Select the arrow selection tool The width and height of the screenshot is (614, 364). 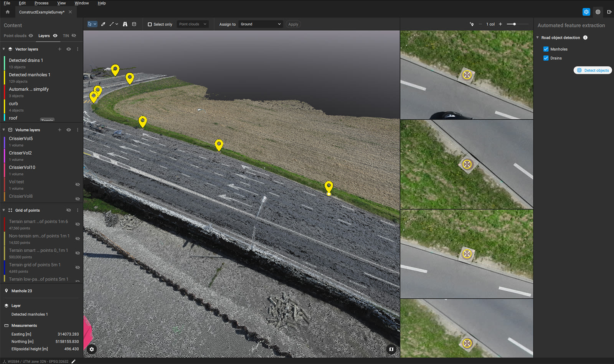[x=91, y=24]
